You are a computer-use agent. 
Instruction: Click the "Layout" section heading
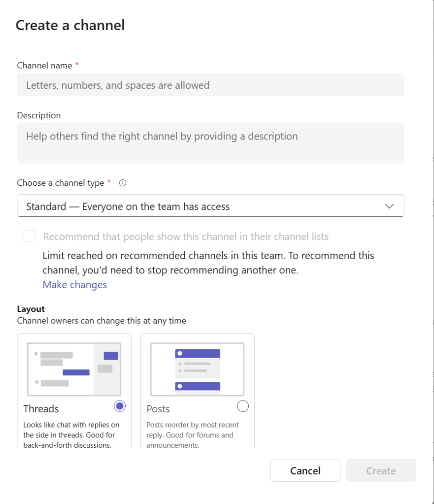tap(31, 309)
